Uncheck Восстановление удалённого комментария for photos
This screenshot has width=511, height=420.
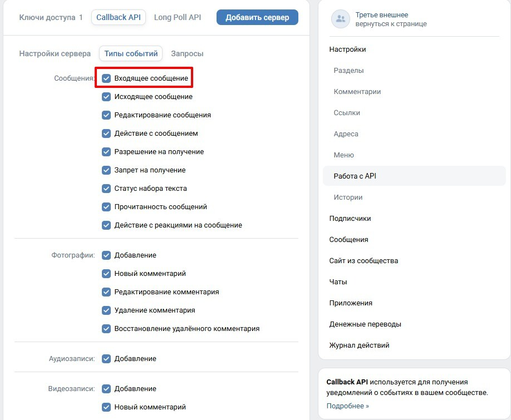pos(106,329)
